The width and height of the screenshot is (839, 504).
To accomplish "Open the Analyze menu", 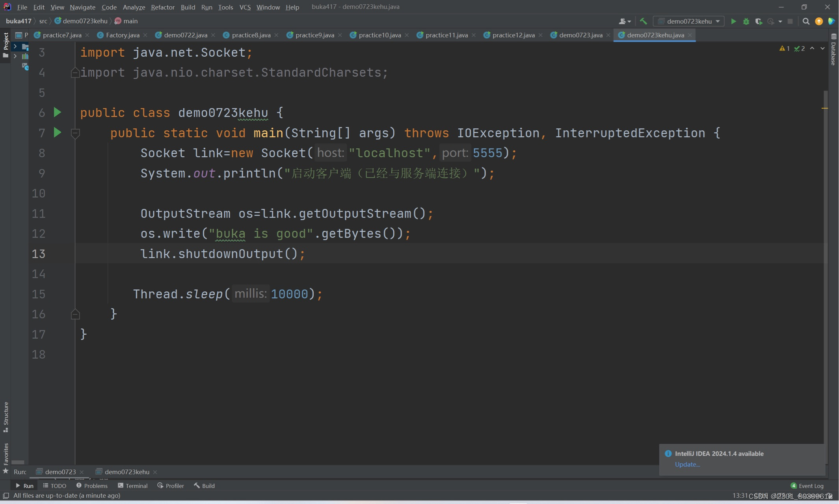I will tap(134, 7).
